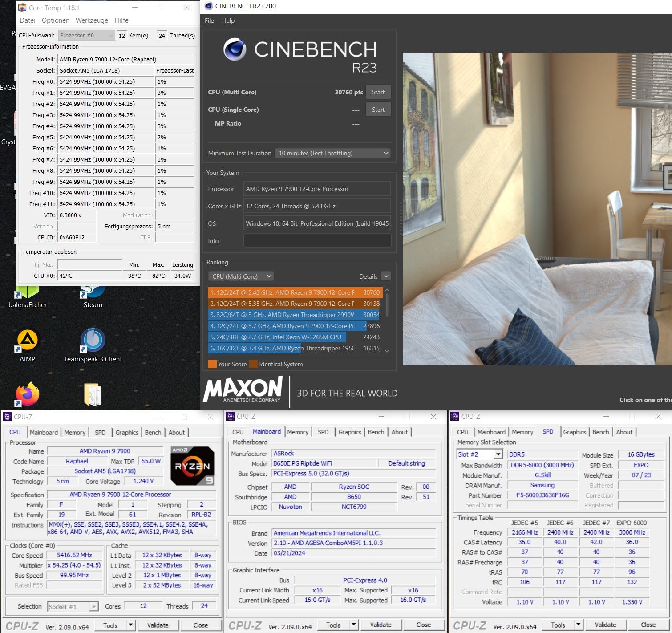Select ranking entry 2 with 30138 score
Screen dimensions: 672x633
(295, 304)
